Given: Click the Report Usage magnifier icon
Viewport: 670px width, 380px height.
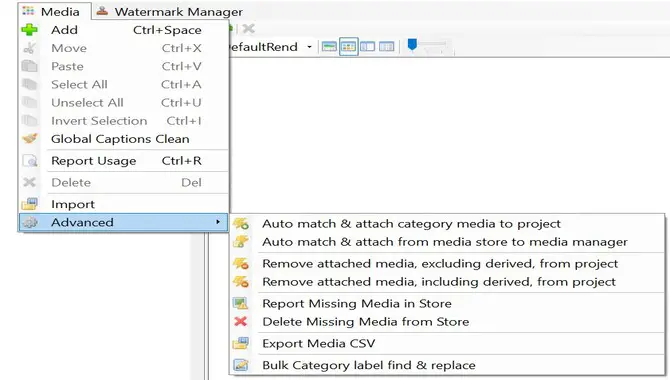Looking at the screenshot, I should [29, 161].
